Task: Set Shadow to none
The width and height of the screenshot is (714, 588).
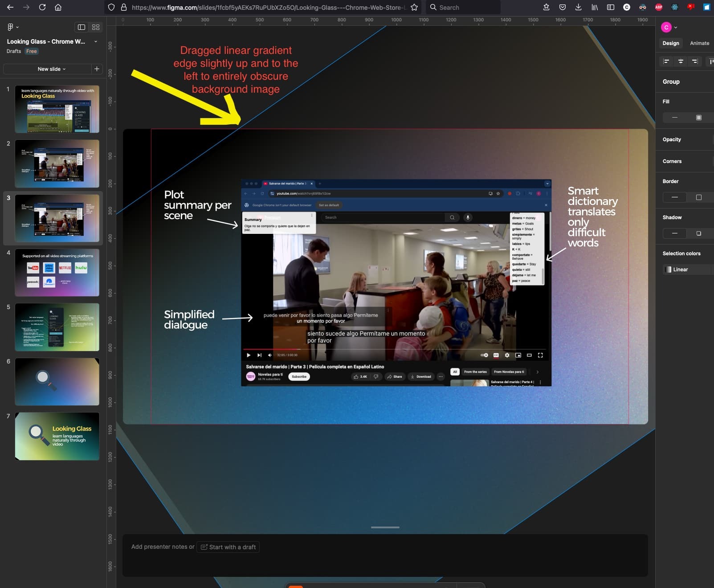Action: tap(675, 233)
